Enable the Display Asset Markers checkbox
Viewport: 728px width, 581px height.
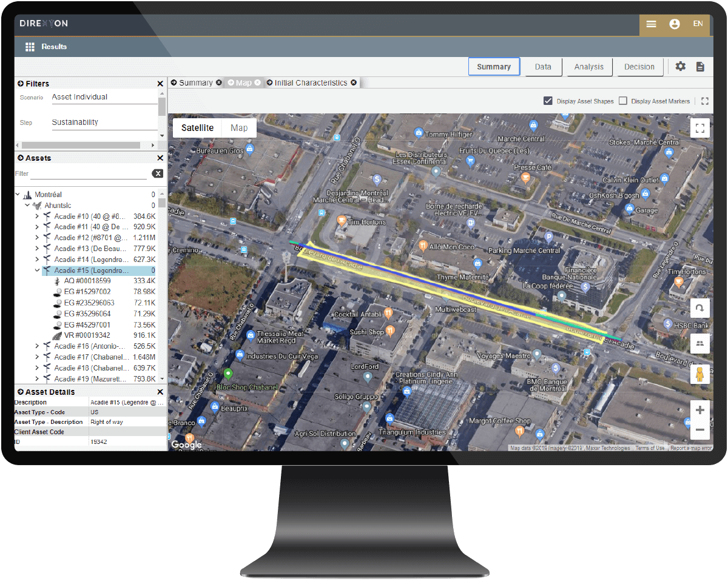pos(623,101)
